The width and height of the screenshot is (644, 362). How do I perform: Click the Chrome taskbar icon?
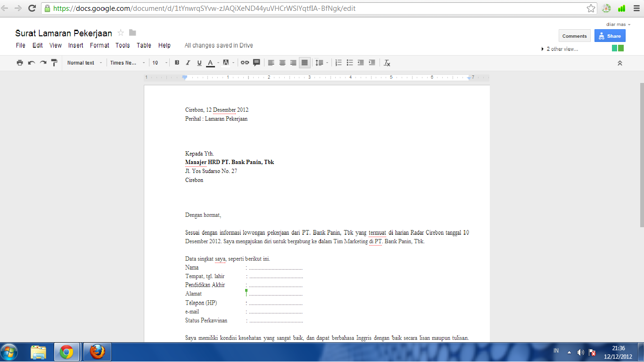tap(66, 352)
